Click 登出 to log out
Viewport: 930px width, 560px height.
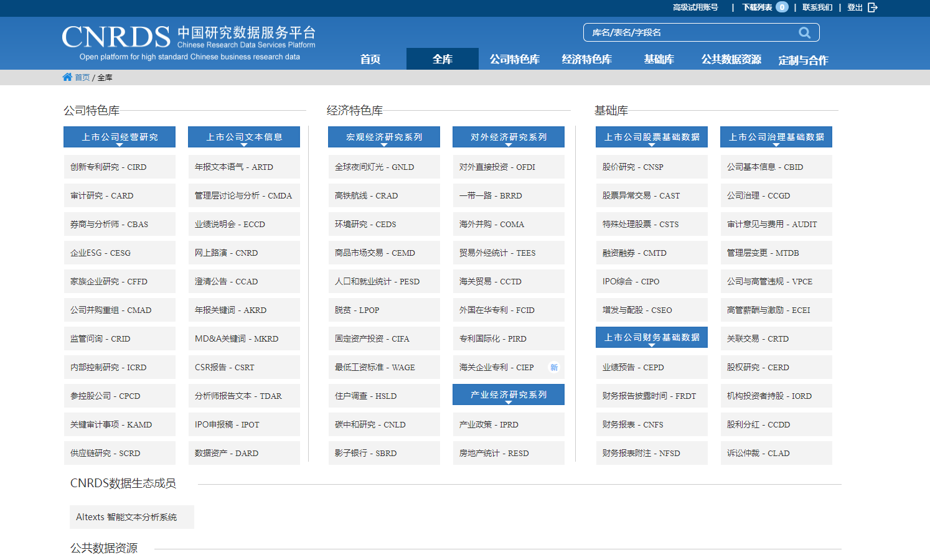pos(855,7)
